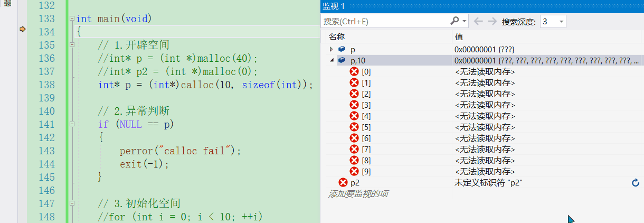Click the blue cube icon beside p,10
Image resolution: width=644 pixels, height=223 pixels.
[x=342, y=60]
